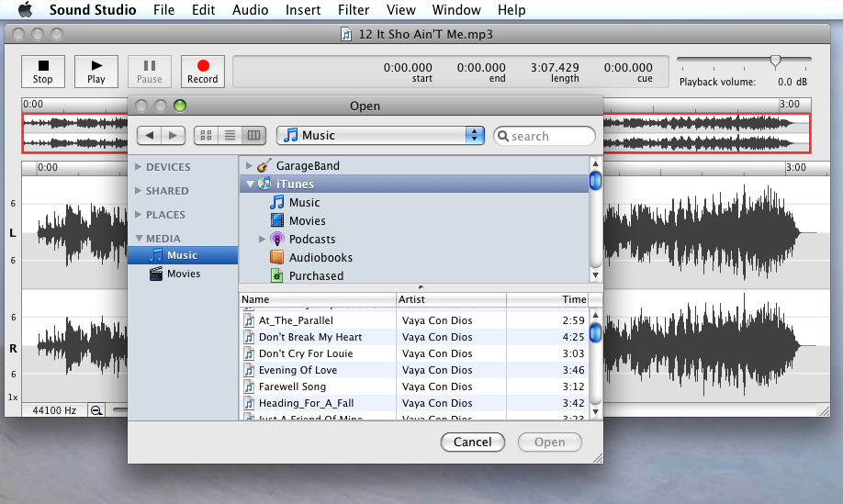This screenshot has width=843, height=504.
Task: Switch to column view in Open dialog
Action: pos(253,135)
